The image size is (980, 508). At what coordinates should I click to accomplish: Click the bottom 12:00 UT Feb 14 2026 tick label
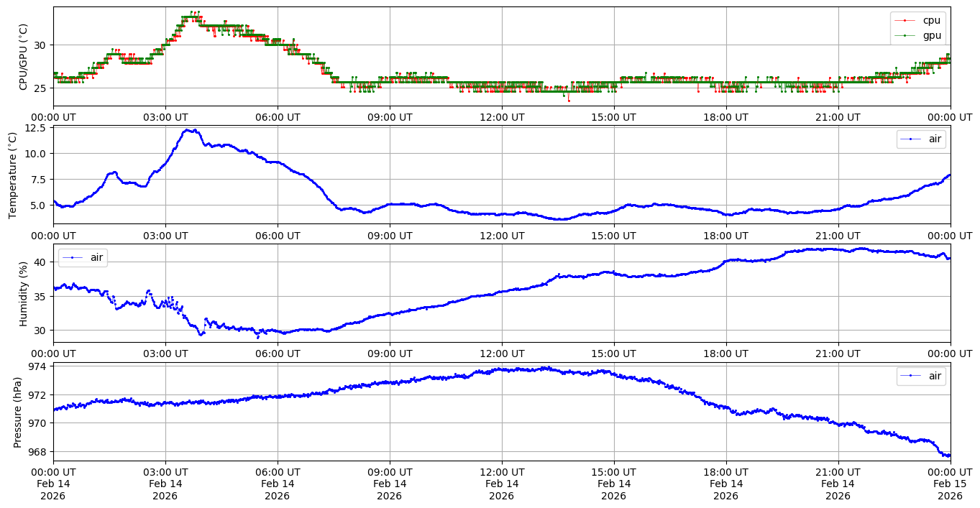[x=501, y=484]
